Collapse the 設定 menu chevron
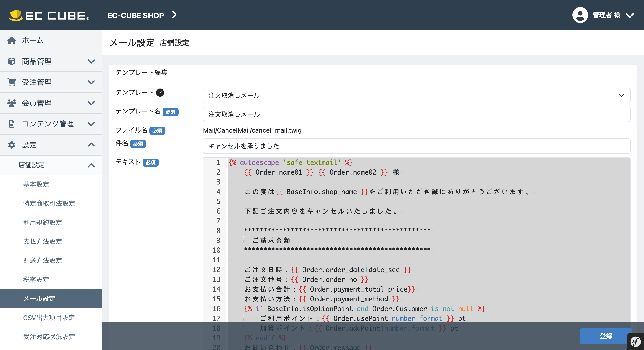Screen dimensions: 644x350 point(91,145)
